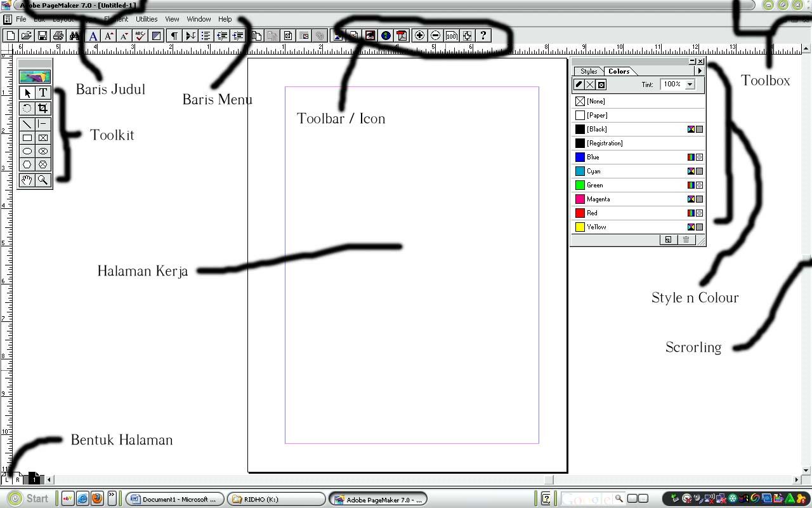Open a file using the toolbar open icon
Image resolution: width=812 pixels, height=508 pixels.
26,36
